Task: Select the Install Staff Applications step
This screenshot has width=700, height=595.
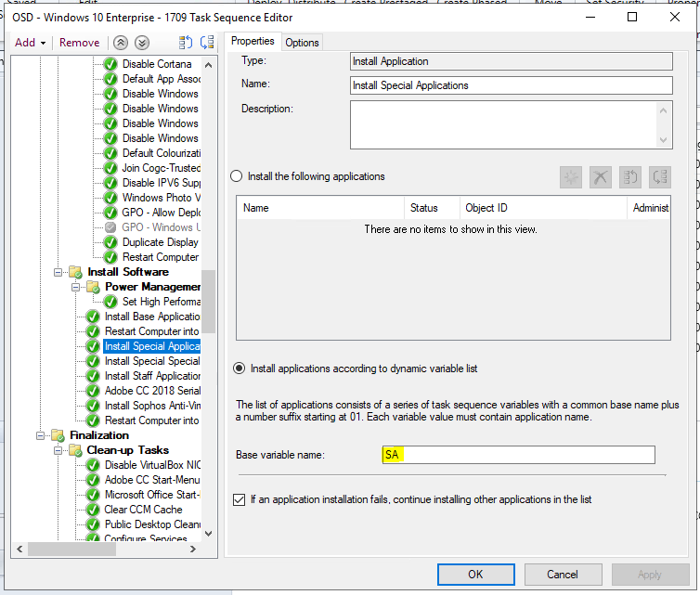Action: (152, 376)
